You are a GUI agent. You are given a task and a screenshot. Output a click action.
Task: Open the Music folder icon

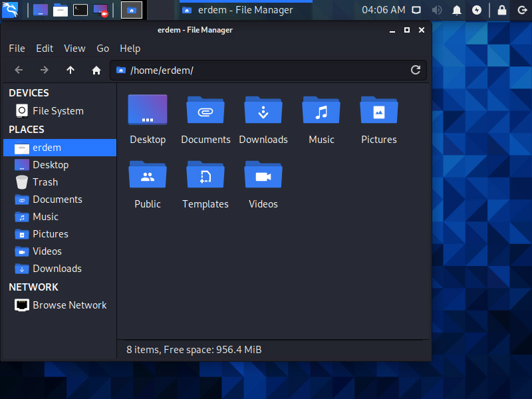click(321, 110)
